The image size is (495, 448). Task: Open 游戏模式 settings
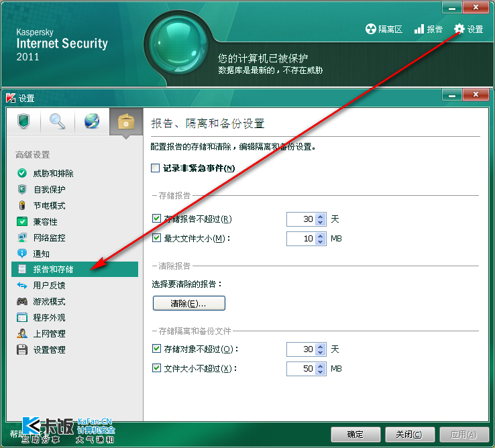point(75,302)
